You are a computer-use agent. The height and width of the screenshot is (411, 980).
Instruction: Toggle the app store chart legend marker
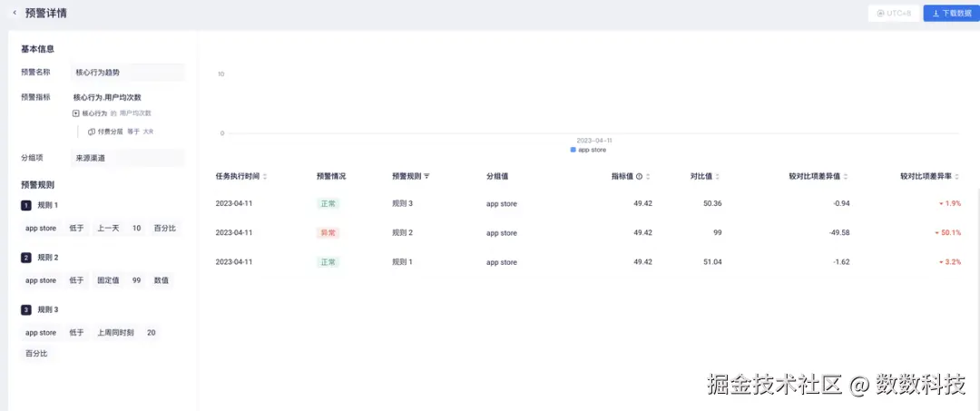coord(573,150)
